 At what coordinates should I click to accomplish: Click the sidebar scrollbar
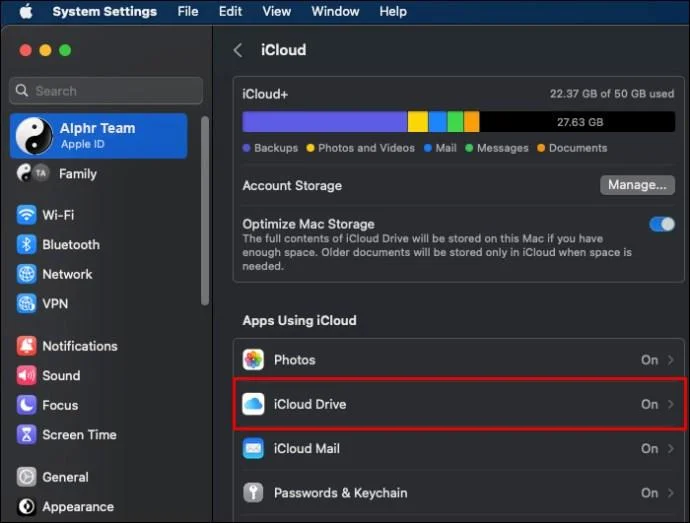point(205,211)
